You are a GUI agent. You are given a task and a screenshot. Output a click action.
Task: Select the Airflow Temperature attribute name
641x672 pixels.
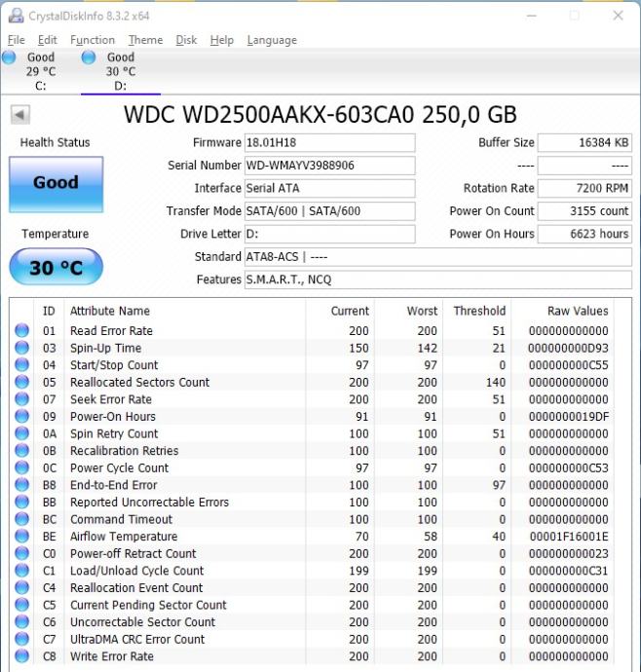[124, 537]
